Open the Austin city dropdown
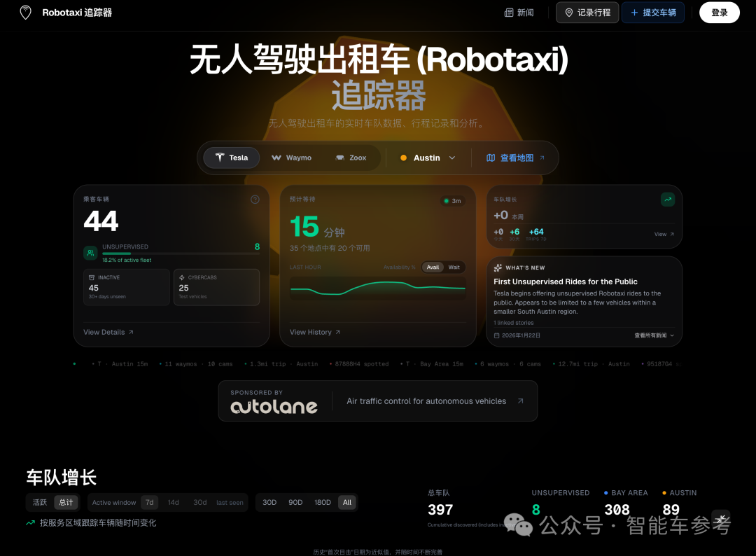756x556 pixels. click(428, 158)
